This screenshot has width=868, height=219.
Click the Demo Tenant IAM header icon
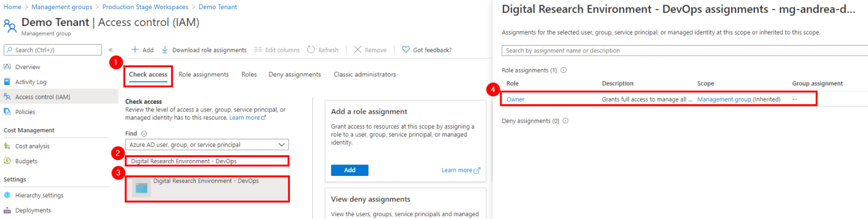coord(10,26)
